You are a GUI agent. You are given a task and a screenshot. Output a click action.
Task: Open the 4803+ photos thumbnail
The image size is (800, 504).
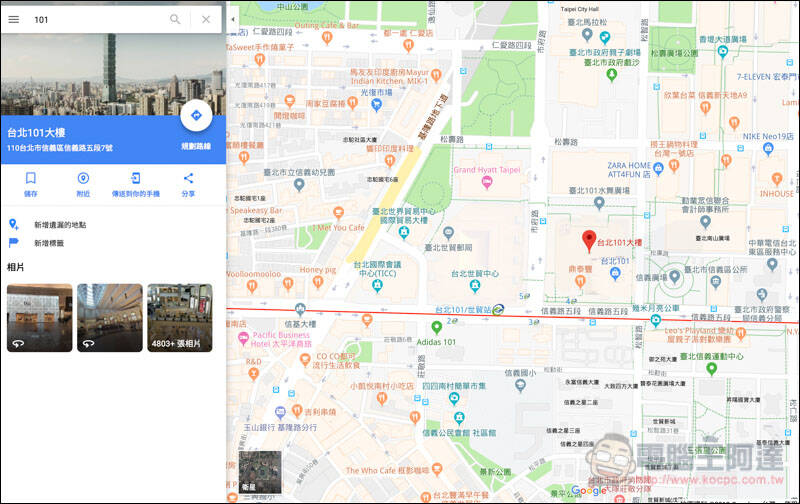[x=180, y=318]
